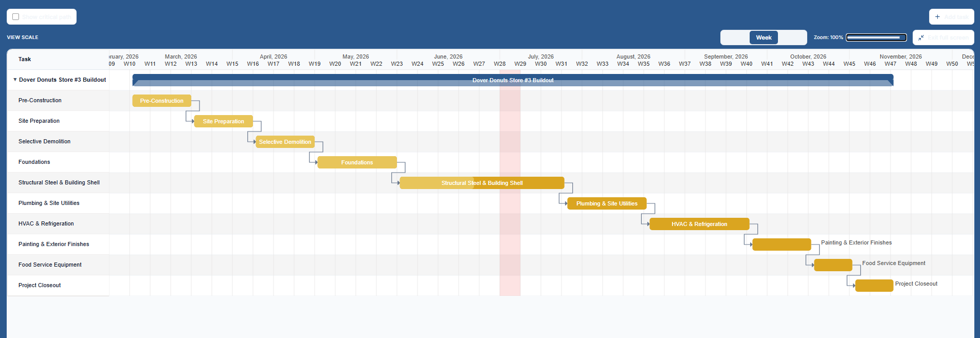The height and width of the screenshot is (338, 980).
Task: Click the May, 2026 month header
Action: pyautogui.click(x=356, y=57)
